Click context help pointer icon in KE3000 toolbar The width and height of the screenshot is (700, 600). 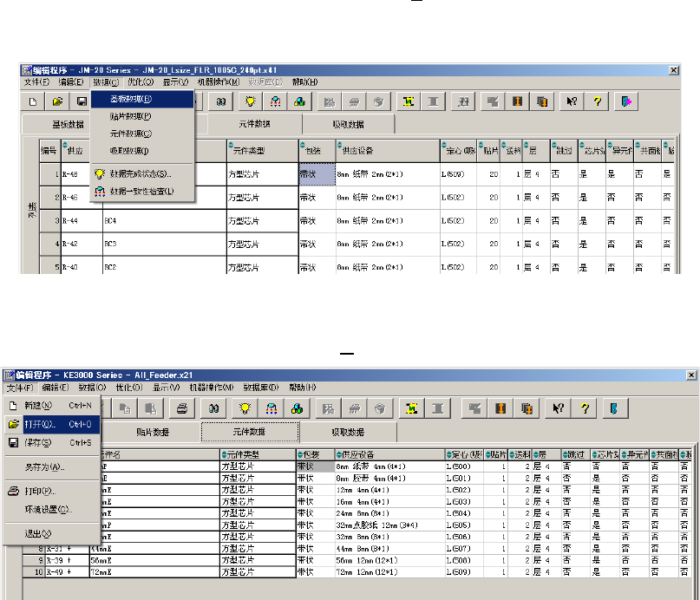pos(559,408)
